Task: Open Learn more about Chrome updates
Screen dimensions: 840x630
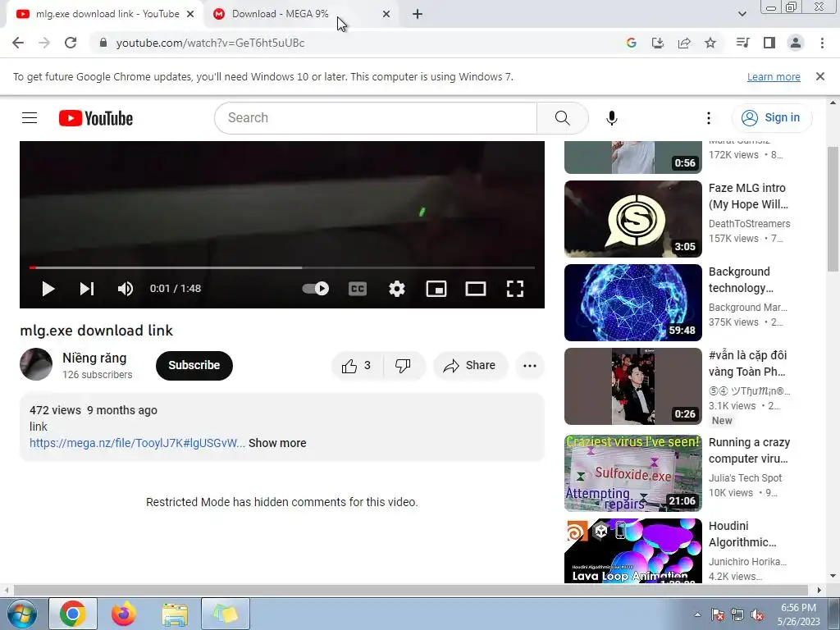Action: [774, 76]
